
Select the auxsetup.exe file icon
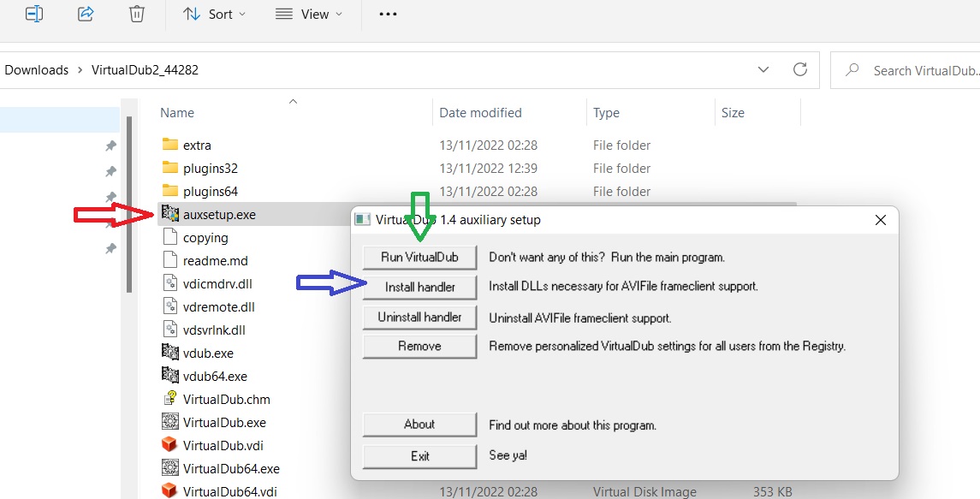tap(170, 214)
